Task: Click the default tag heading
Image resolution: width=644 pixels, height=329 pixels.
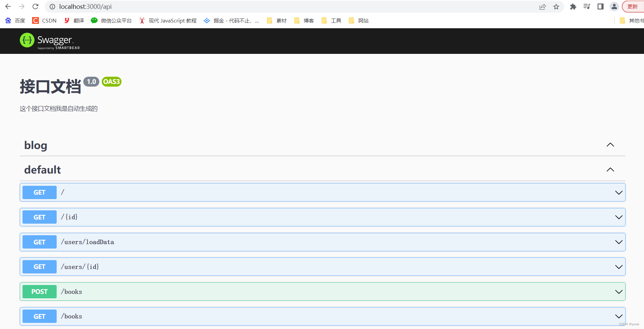Action: 43,170
